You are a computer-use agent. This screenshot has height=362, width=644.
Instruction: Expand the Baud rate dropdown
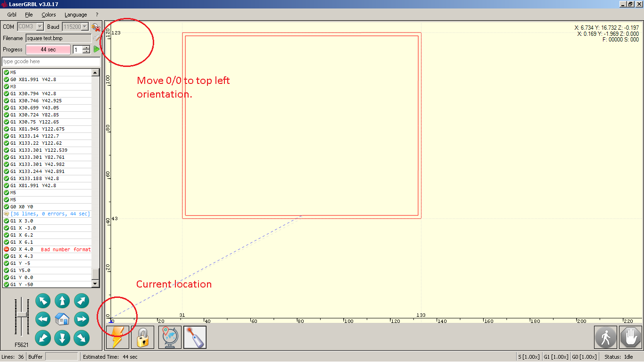(85, 27)
